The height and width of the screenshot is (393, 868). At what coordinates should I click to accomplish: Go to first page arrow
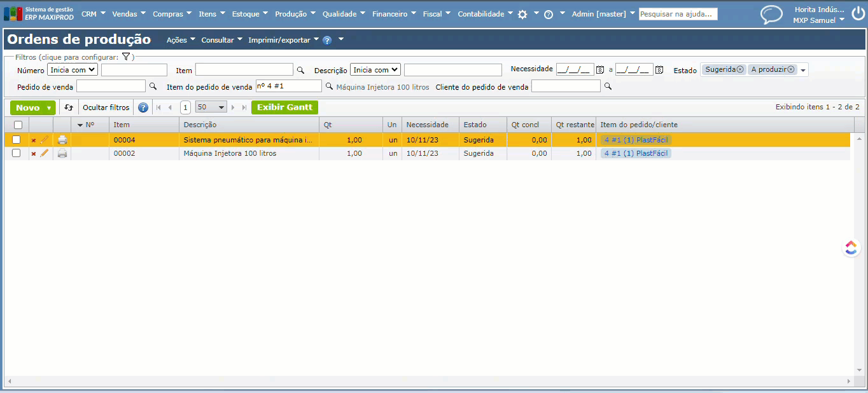coord(158,107)
